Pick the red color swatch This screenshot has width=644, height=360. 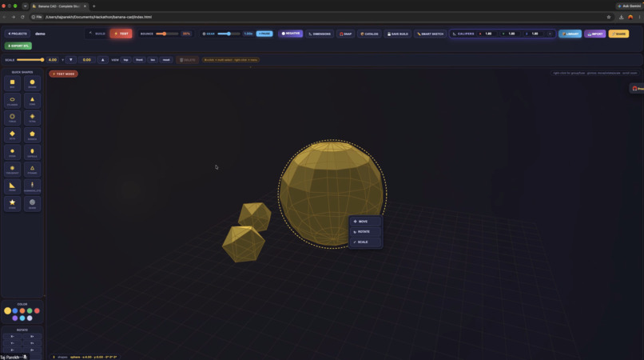[x=37, y=310]
